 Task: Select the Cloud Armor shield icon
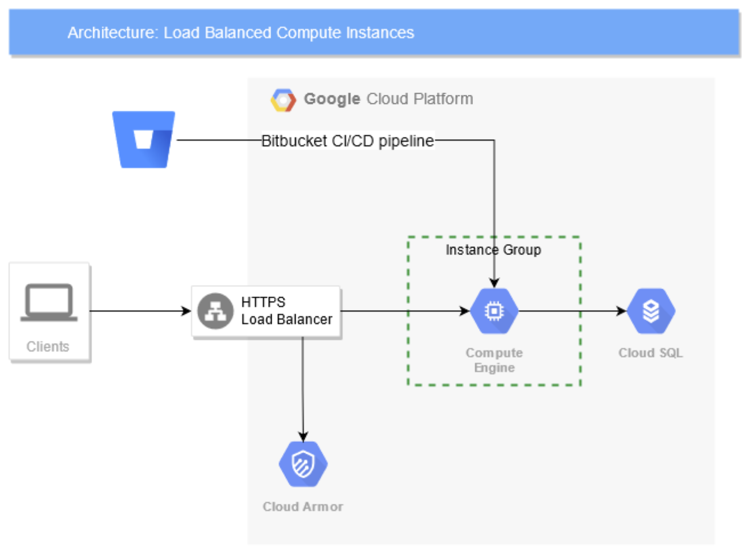click(x=303, y=464)
